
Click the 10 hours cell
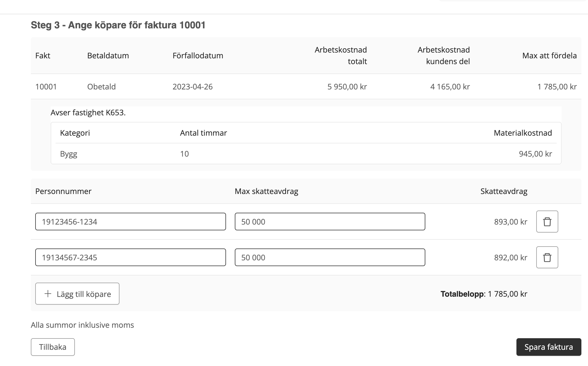[x=184, y=154]
